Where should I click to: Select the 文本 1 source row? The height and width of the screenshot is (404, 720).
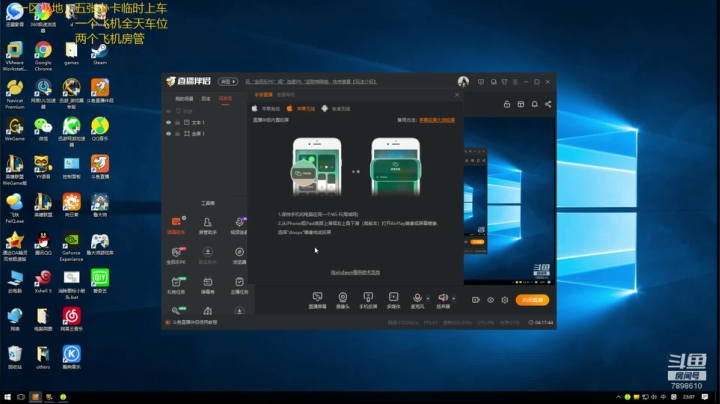(205, 123)
